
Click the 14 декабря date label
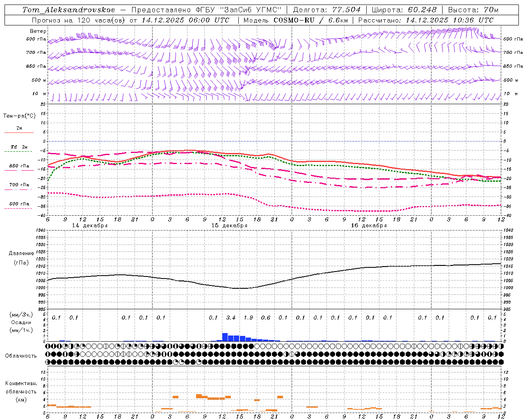90,226
